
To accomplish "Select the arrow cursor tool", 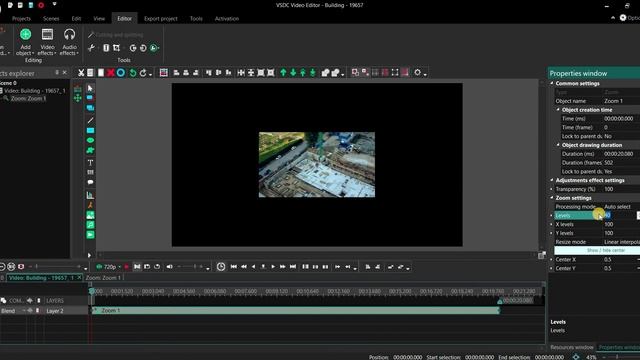I will 90,88.
